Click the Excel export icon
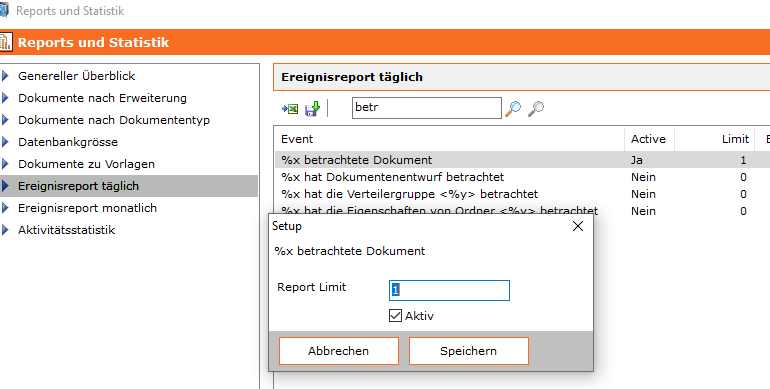The image size is (770, 389). [290, 109]
